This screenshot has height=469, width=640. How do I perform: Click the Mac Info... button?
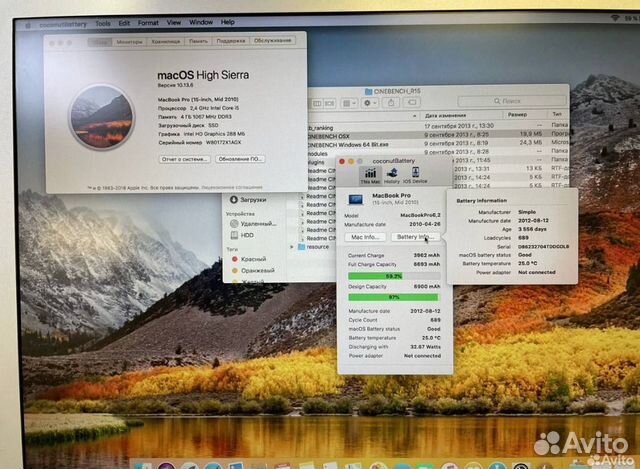click(x=366, y=237)
